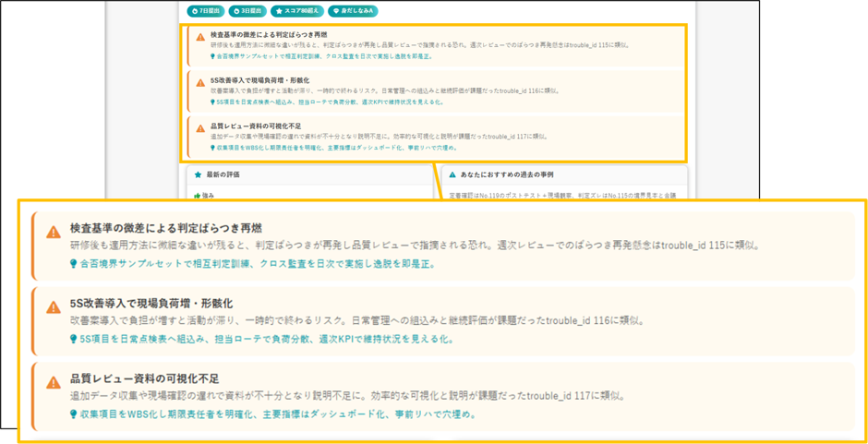Click triangle icon next to あなたにおすすめの過去の事例

pyautogui.click(x=452, y=174)
